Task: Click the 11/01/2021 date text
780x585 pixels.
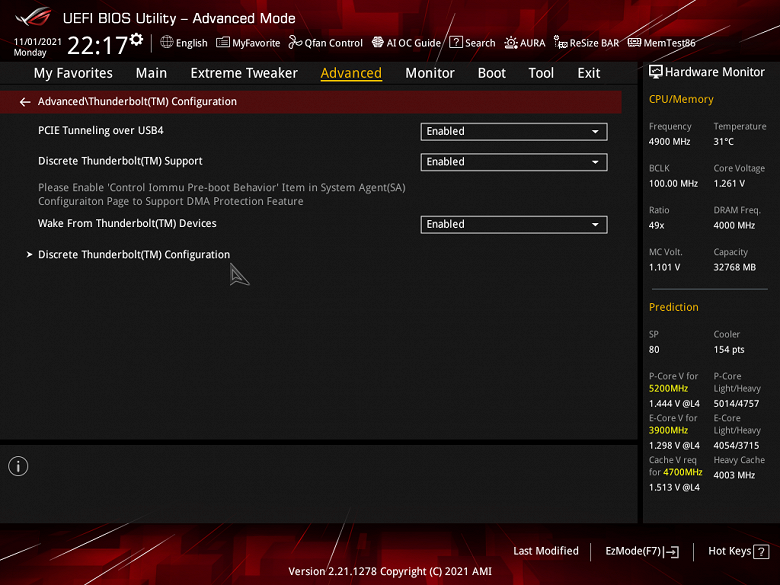Action: coord(37,42)
